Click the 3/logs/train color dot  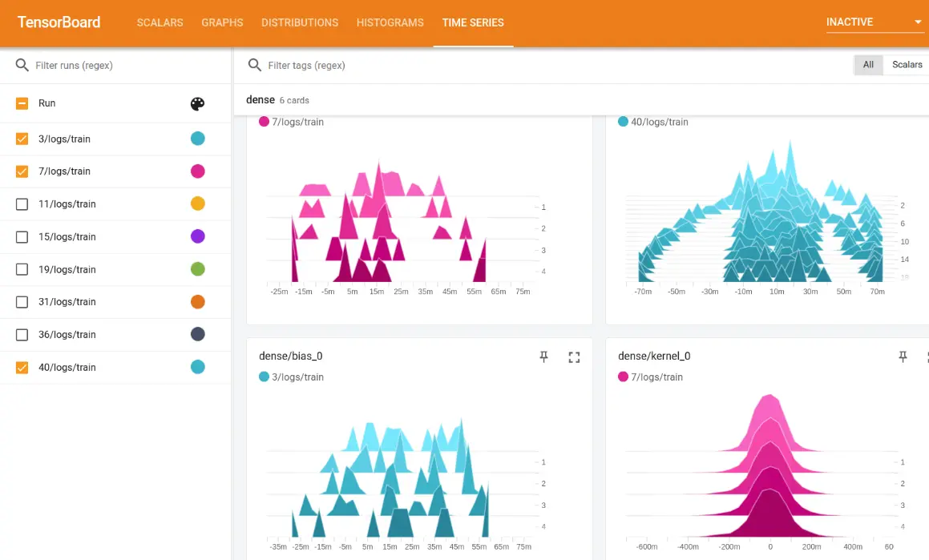click(197, 138)
